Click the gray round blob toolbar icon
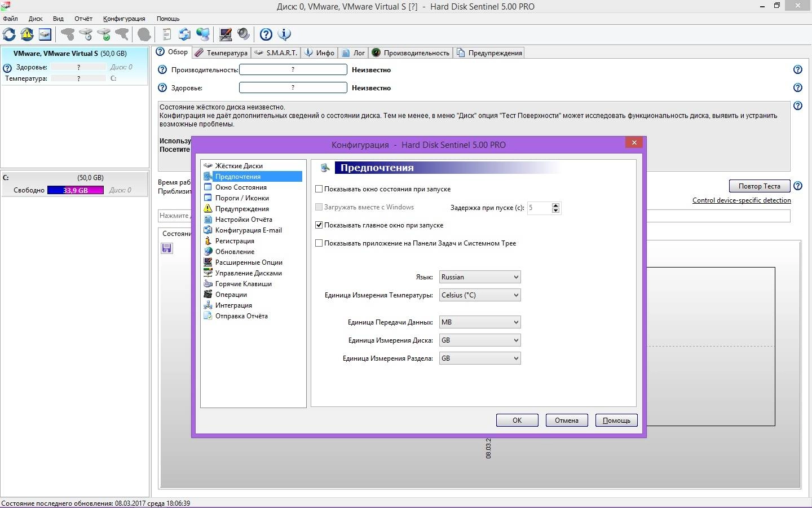The height and width of the screenshot is (508, 812). (144, 34)
